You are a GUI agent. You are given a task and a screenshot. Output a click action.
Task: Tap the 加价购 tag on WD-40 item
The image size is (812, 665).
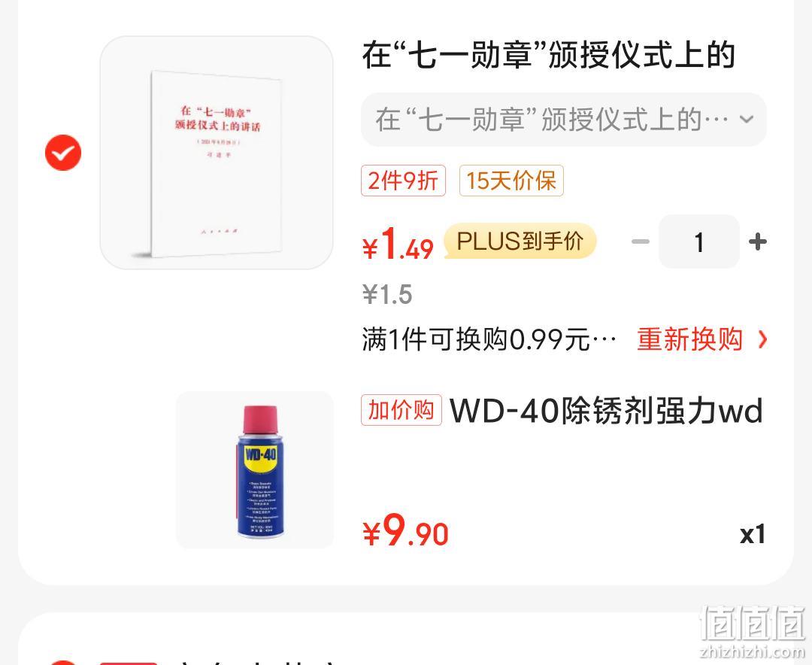(401, 410)
